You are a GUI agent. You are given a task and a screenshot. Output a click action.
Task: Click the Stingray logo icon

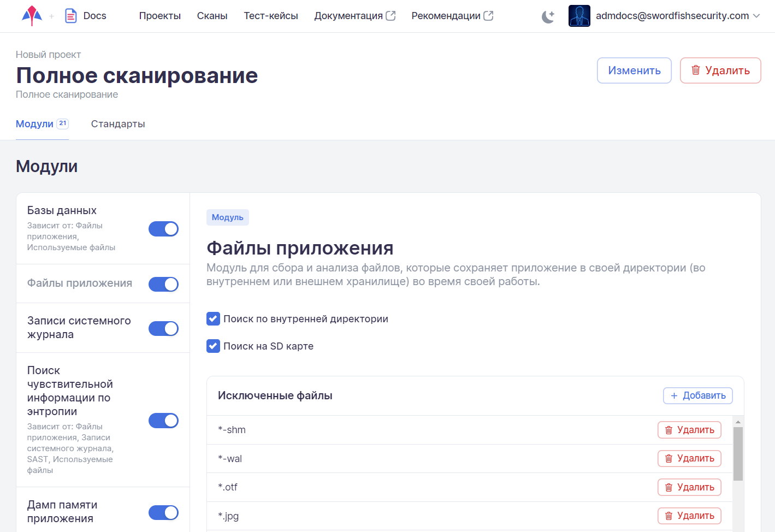[32, 16]
